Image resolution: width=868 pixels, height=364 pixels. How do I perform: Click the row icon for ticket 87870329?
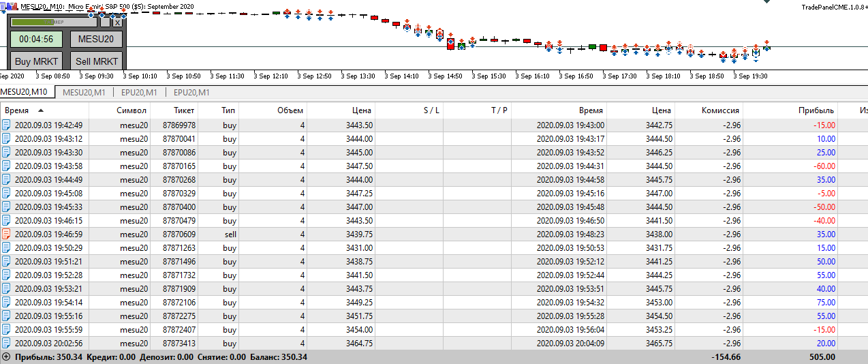pos(6,193)
